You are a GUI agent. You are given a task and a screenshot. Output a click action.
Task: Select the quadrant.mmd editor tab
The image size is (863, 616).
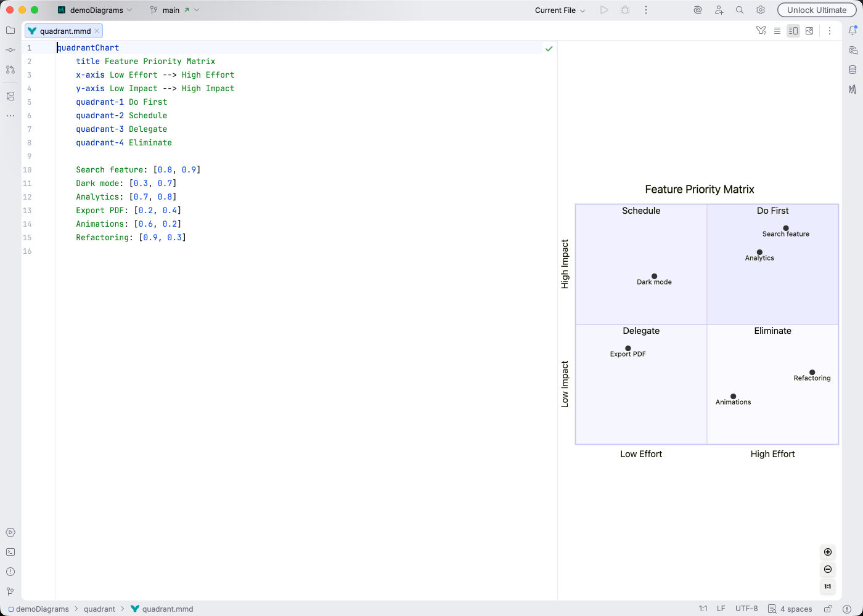pos(62,30)
